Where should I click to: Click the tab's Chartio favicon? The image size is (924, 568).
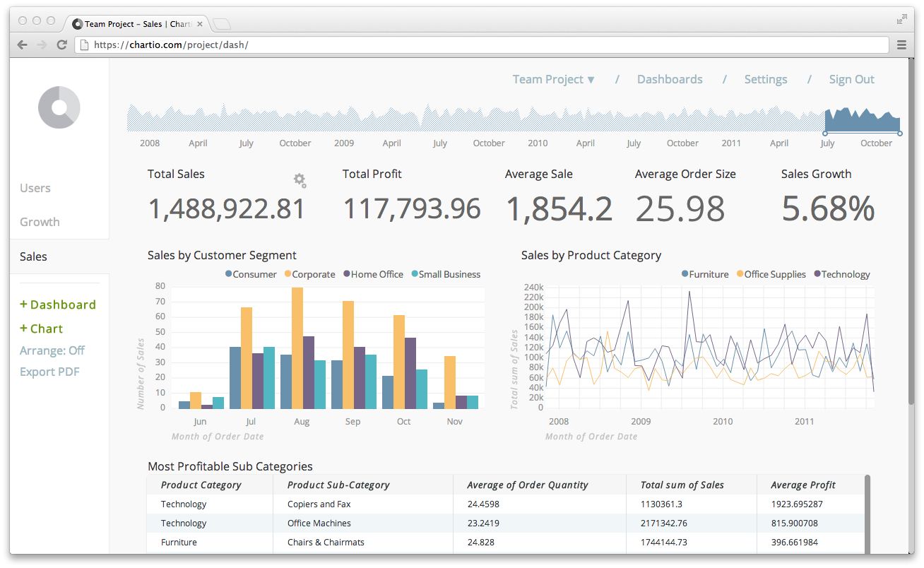point(78,24)
